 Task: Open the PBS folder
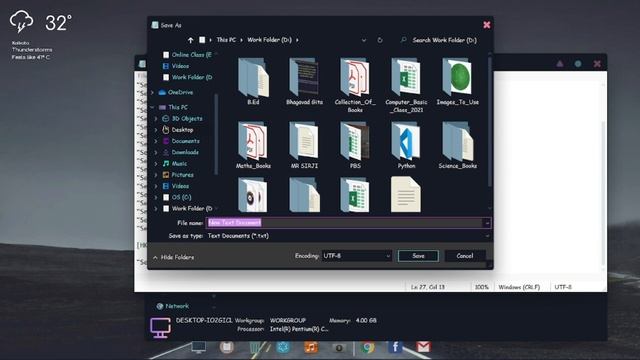coord(355,145)
